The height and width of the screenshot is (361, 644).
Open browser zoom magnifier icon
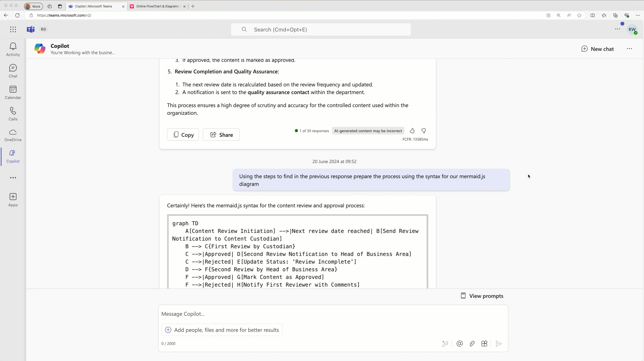pyautogui.click(x=559, y=15)
